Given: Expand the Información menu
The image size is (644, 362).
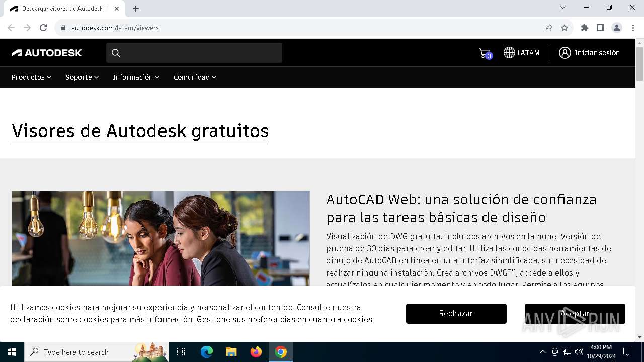Looking at the screenshot, I should (136, 77).
